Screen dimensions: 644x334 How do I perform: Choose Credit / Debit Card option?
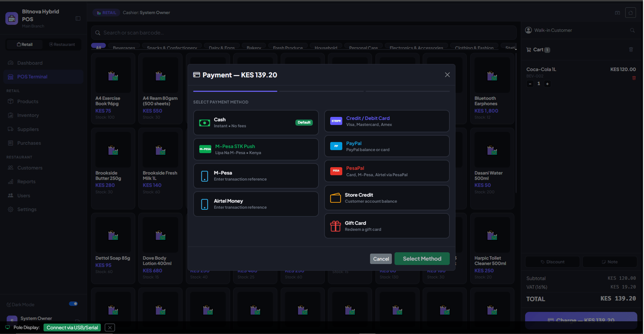[x=387, y=121]
